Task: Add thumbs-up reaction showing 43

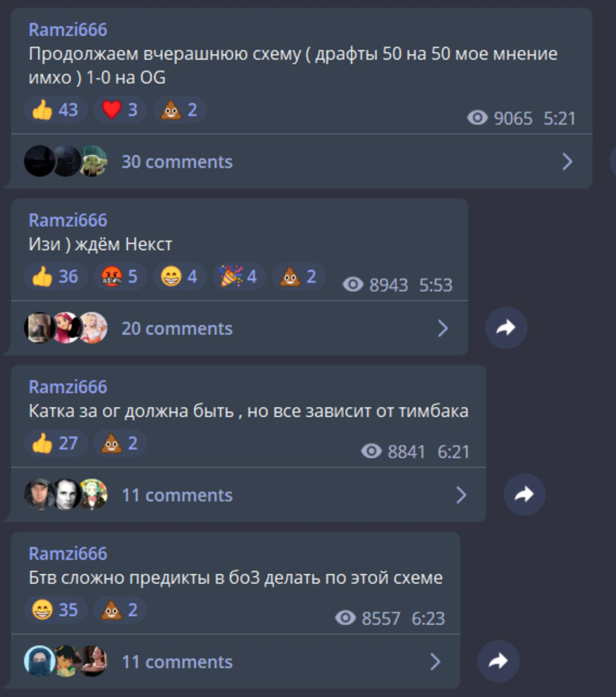Action: coord(56,110)
